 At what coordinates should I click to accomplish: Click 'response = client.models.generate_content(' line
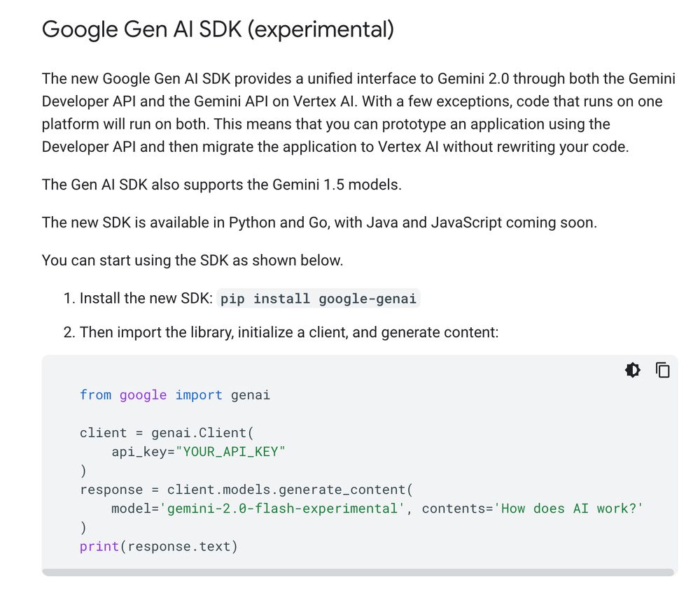click(x=246, y=490)
